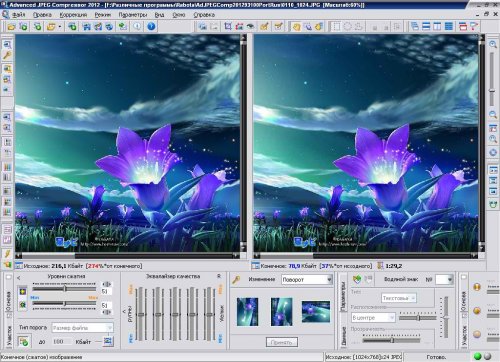Screen dimensions: 500x362
Task: Click the tile windows horizontally icon
Action: click(426, 26)
